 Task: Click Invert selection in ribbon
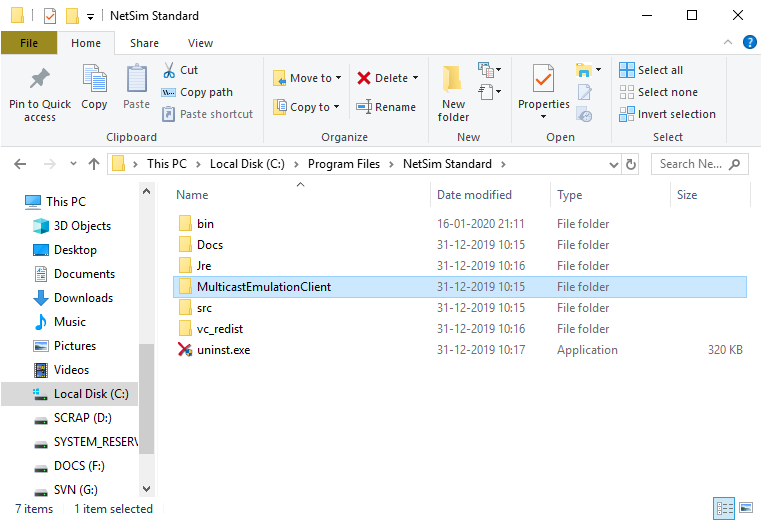[x=667, y=114]
